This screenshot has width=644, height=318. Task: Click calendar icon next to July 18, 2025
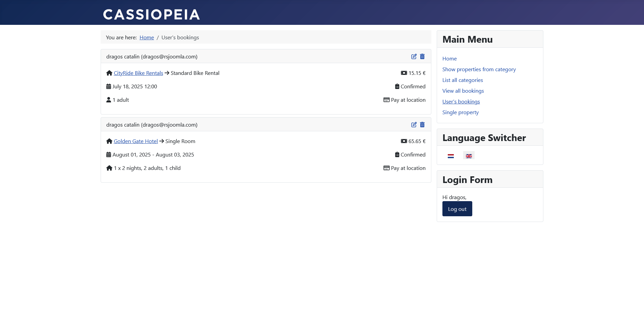[109, 86]
